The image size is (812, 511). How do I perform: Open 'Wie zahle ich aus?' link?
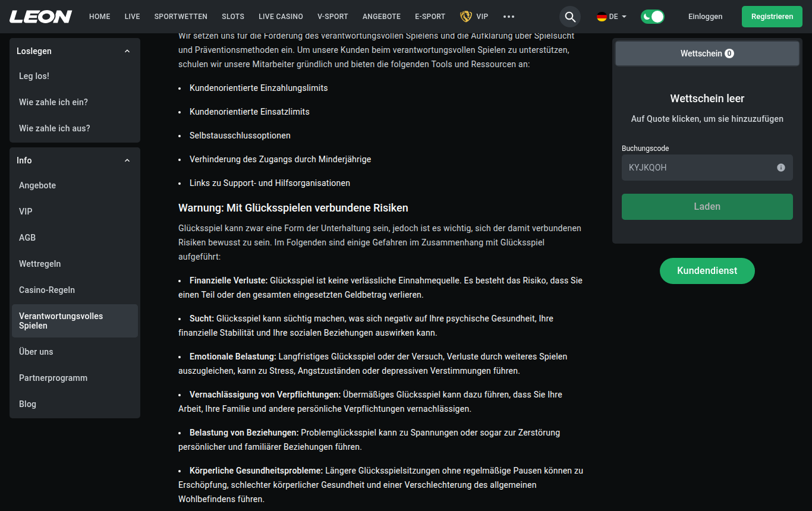point(75,128)
